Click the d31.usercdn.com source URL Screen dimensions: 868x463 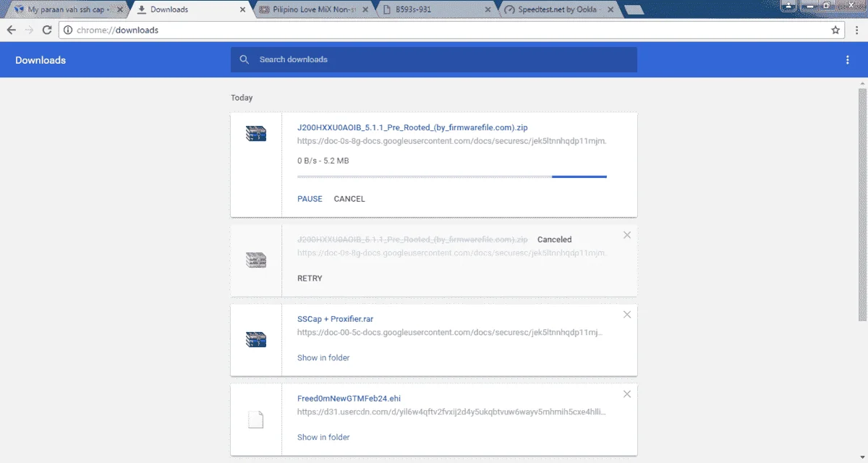click(x=451, y=412)
